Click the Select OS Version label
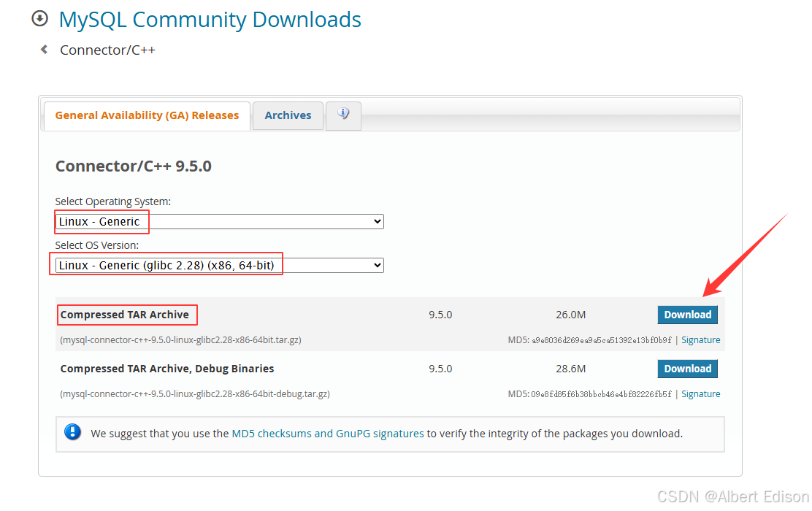The width and height of the screenshot is (812, 511). pos(97,245)
